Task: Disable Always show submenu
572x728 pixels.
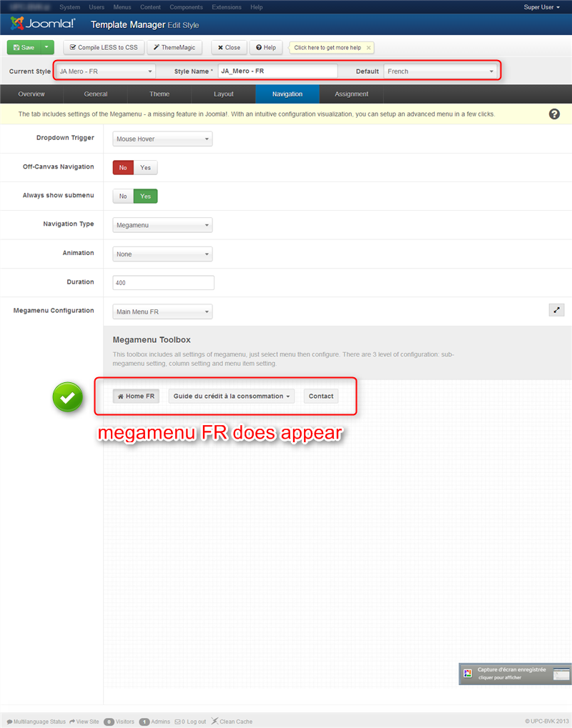Action: coord(122,196)
